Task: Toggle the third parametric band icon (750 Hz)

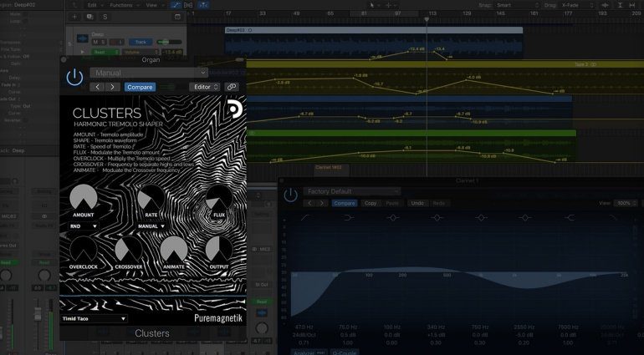Action: (x=481, y=217)
